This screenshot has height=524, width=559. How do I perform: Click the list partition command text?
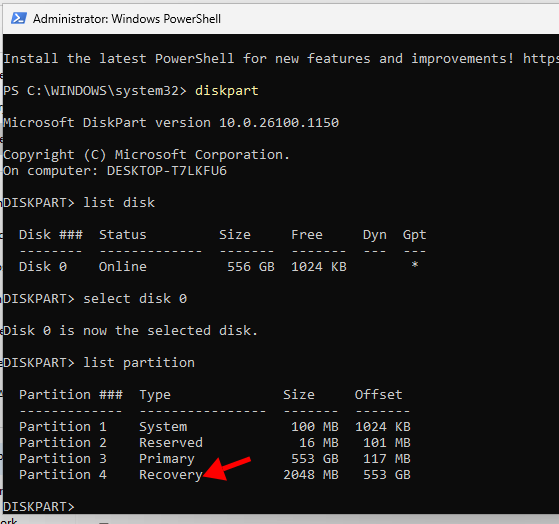pos(139,363)
